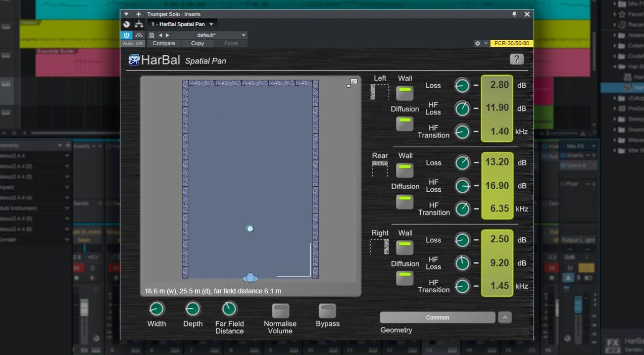The width and height of the screenshot is (644, 355).
Task: Add a new insert with plus icon
Action: click(x=138, y=14)
